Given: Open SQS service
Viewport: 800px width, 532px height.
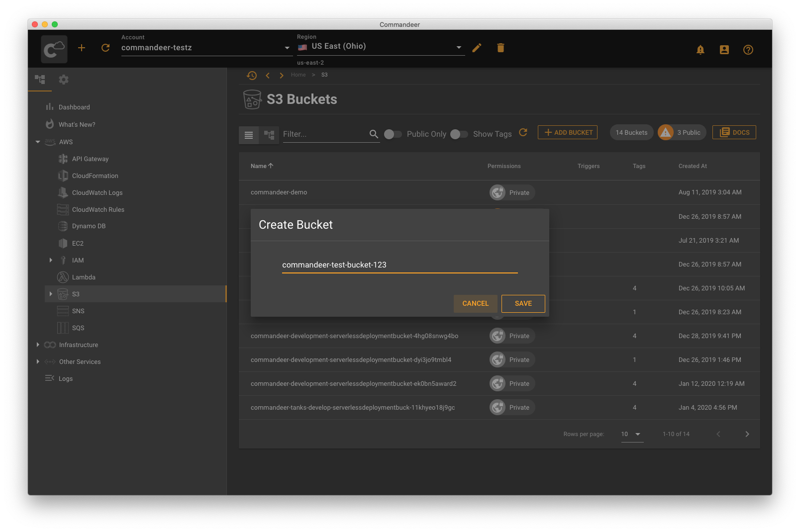Looking at the screenshot, I should (x=78, y=328).
